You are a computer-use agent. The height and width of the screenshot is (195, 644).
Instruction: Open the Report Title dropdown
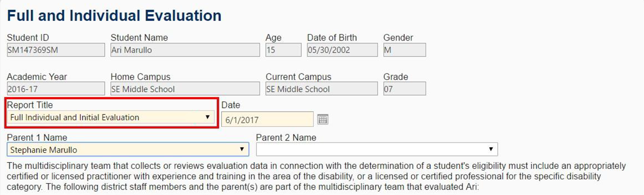click(x=111, y=117)
